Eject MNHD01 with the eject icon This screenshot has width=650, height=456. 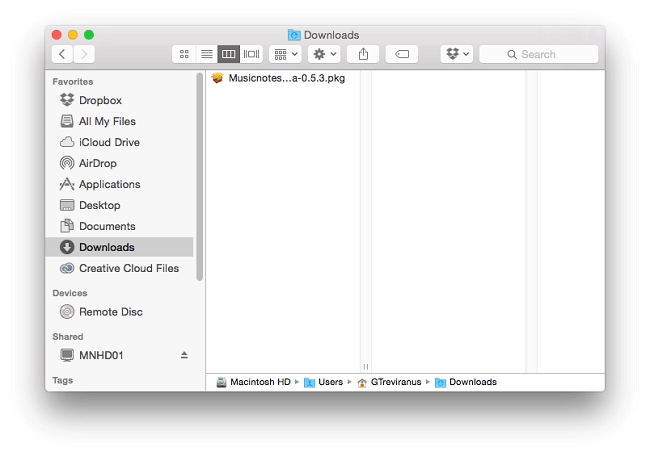click(x=184, y=355)
